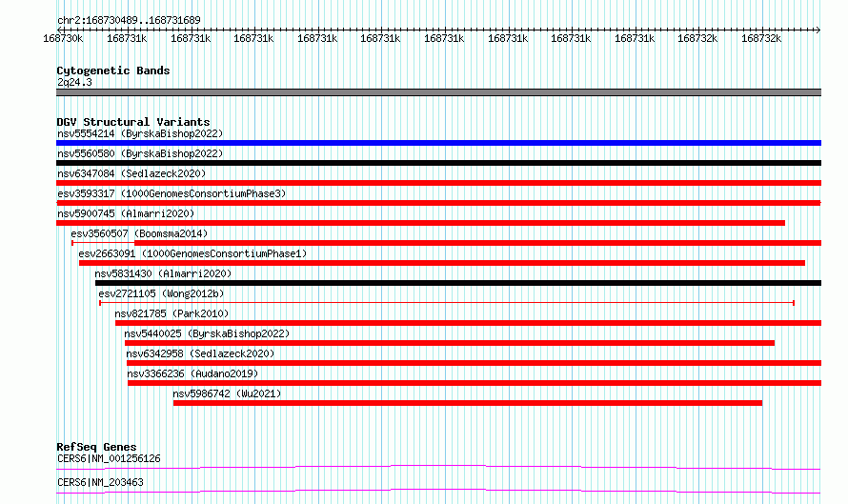Click the esv2721105 (Wong2012b) label
This screenshot has width=848, height=504.
pyautogui.click(x=161, y=293)
